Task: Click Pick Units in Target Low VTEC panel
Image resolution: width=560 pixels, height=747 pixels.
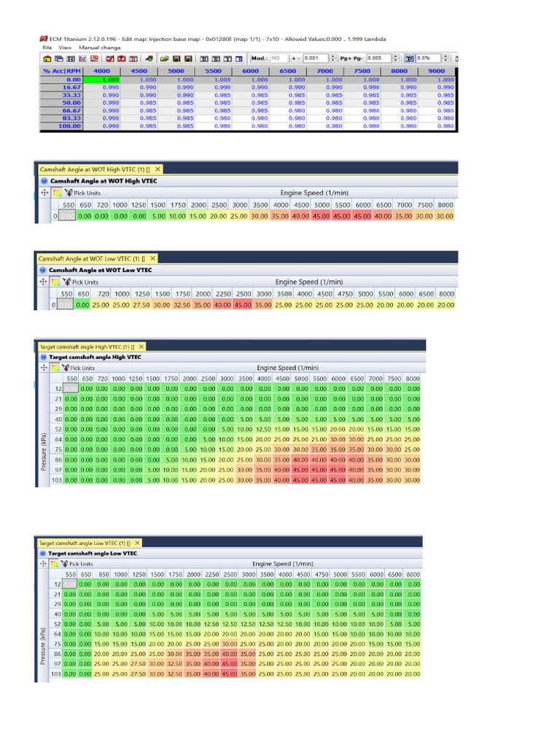Action: click(x=77, y=564)
